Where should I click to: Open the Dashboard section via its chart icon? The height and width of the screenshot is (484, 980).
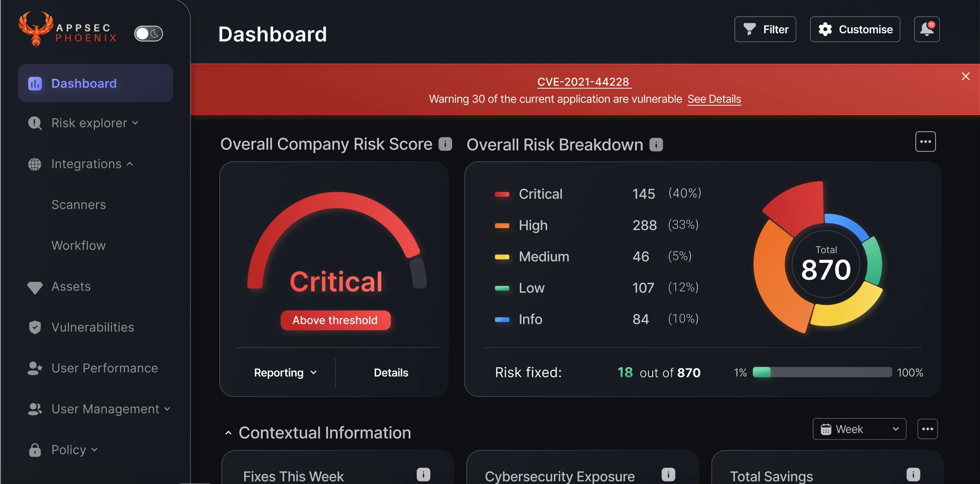click(35, 83)
